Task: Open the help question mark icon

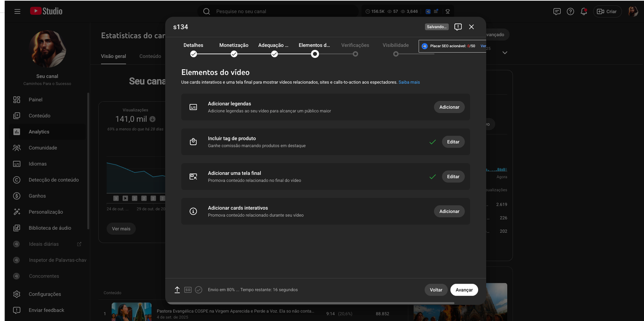Action: (x=570, y=11)
